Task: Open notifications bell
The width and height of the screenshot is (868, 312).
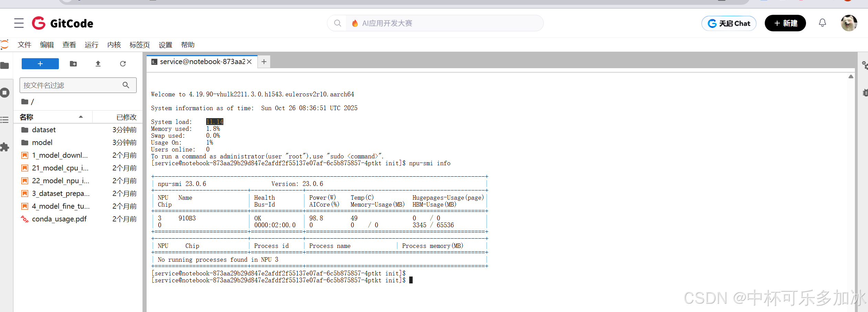Action: (822, 23)
